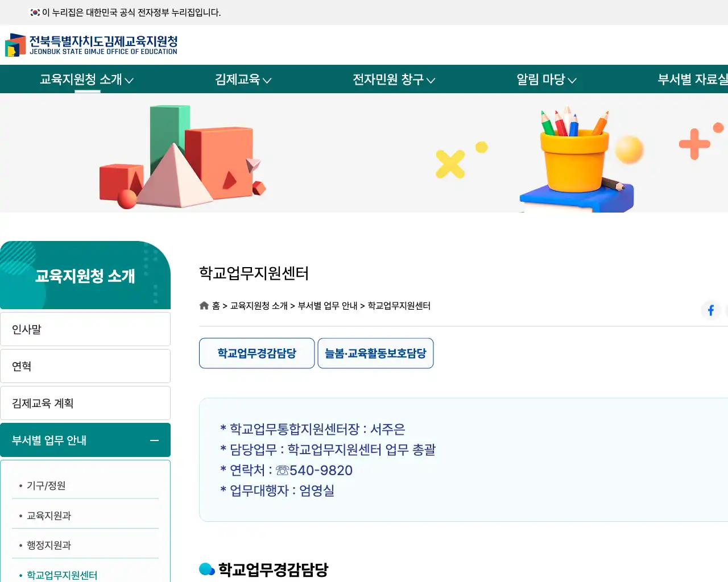
Task: Click the Facebook share icon
Action: coord(710,310)
